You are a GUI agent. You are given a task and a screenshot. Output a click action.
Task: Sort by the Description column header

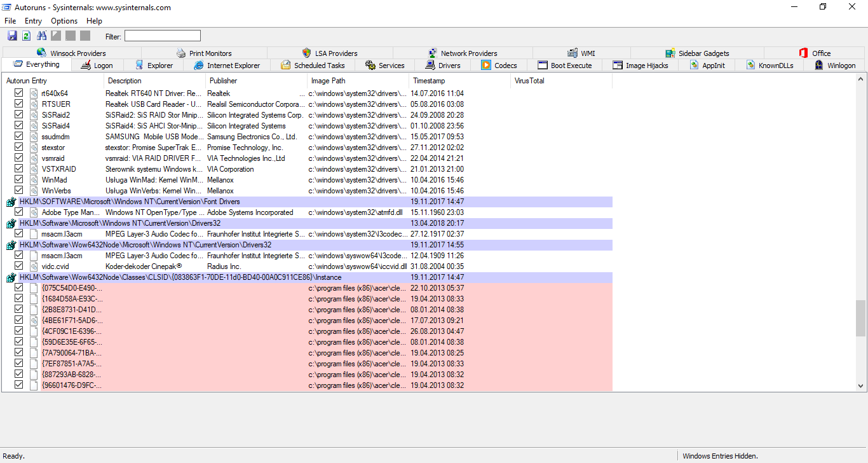click(155, 81)
